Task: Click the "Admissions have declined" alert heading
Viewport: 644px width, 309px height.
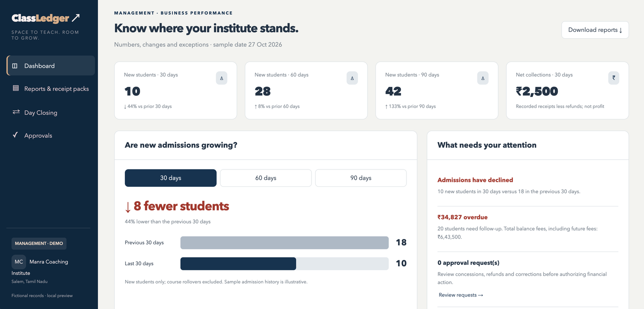Action: point(475,180)
